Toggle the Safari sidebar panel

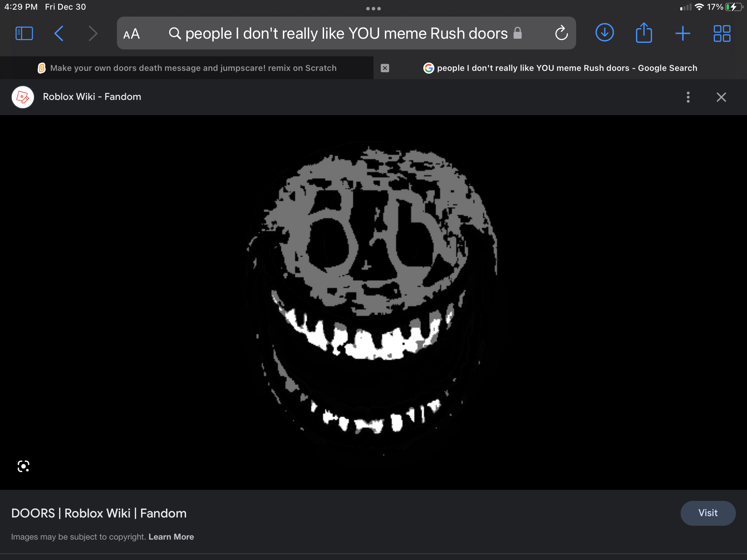(x=24, y=34)
